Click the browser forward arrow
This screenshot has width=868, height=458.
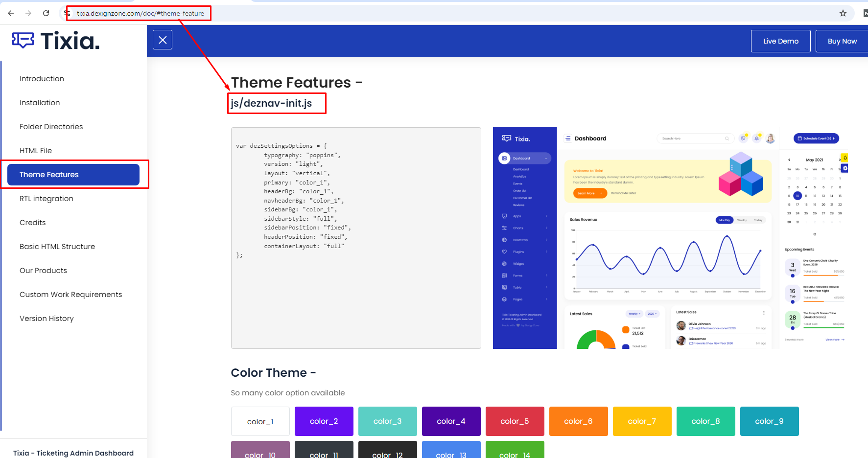28,13
